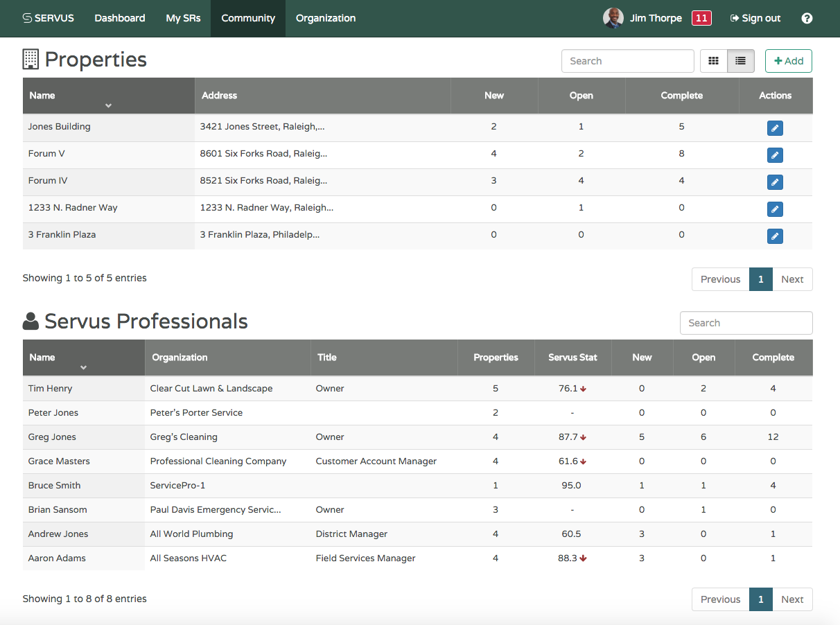Sort professionals by Servus Stat header
Image resolution: width=840 pixels, height=625 pixels.
[572, 358]
